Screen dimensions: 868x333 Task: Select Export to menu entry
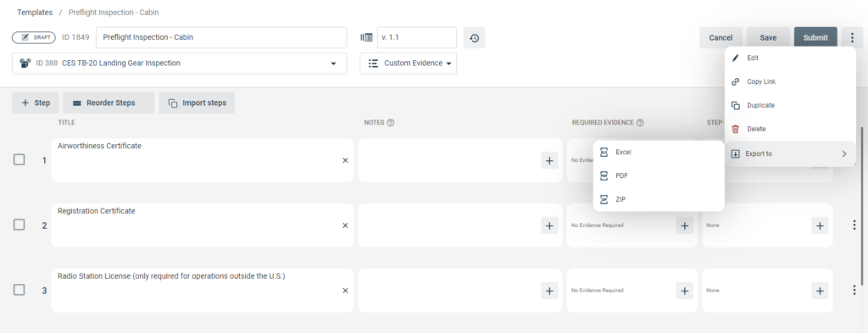790,153
